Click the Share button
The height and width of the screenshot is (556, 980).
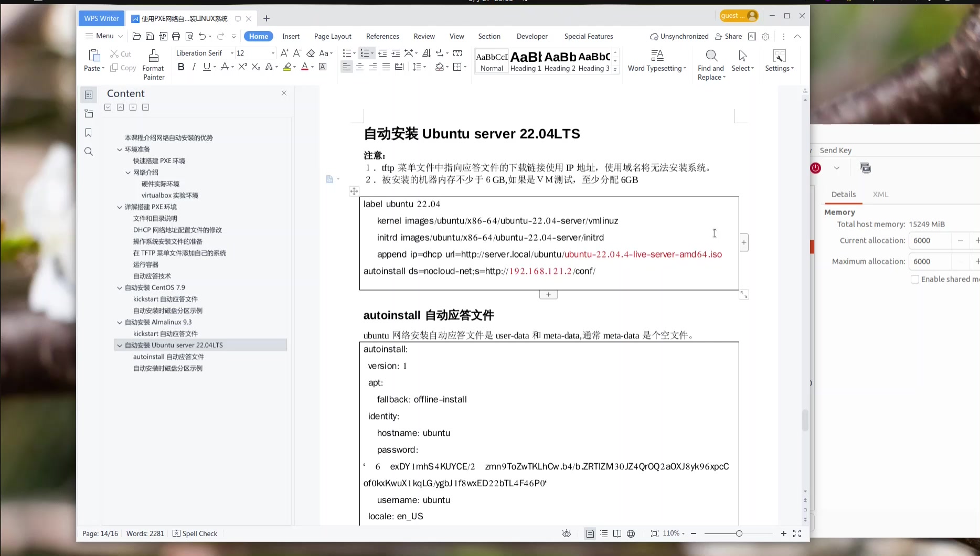(729, 36)
